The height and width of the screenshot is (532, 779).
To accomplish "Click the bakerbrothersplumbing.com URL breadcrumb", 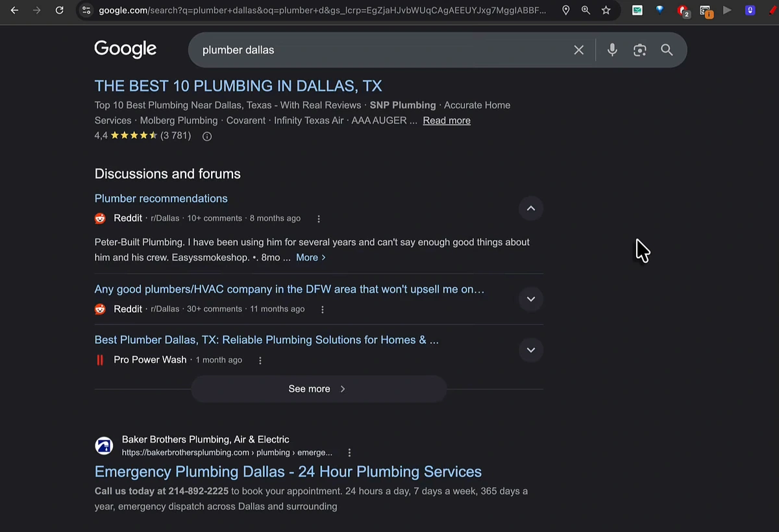I will tap(227, 453).
